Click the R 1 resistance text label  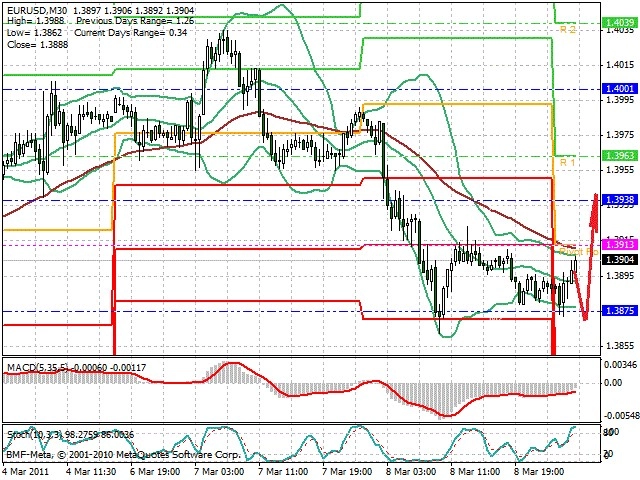click(568, 162)
